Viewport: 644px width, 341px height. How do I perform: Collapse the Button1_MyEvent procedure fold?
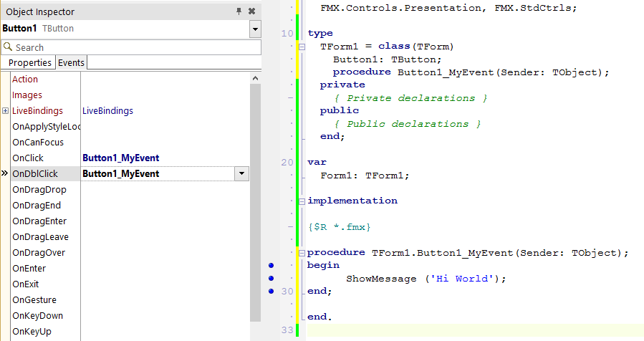click(x=302, y=253)
